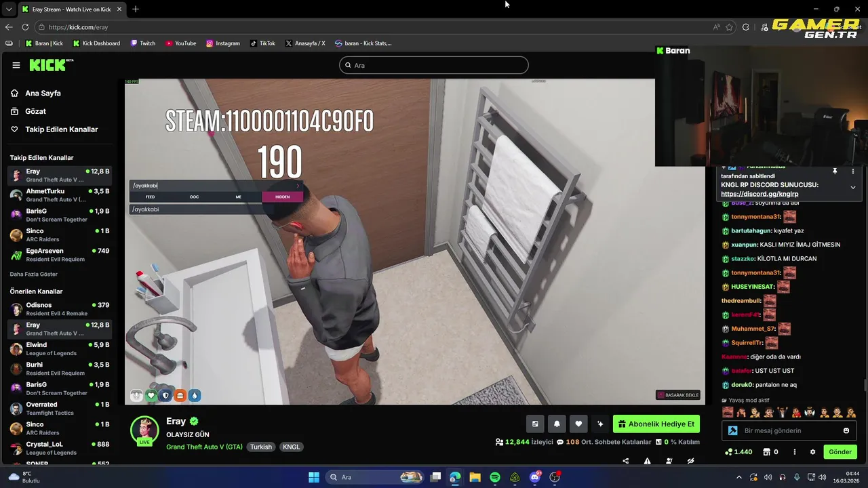Click Eray's live profile avatar
Viewport: 868px width, 488px height.
click(x=144, y=430)
